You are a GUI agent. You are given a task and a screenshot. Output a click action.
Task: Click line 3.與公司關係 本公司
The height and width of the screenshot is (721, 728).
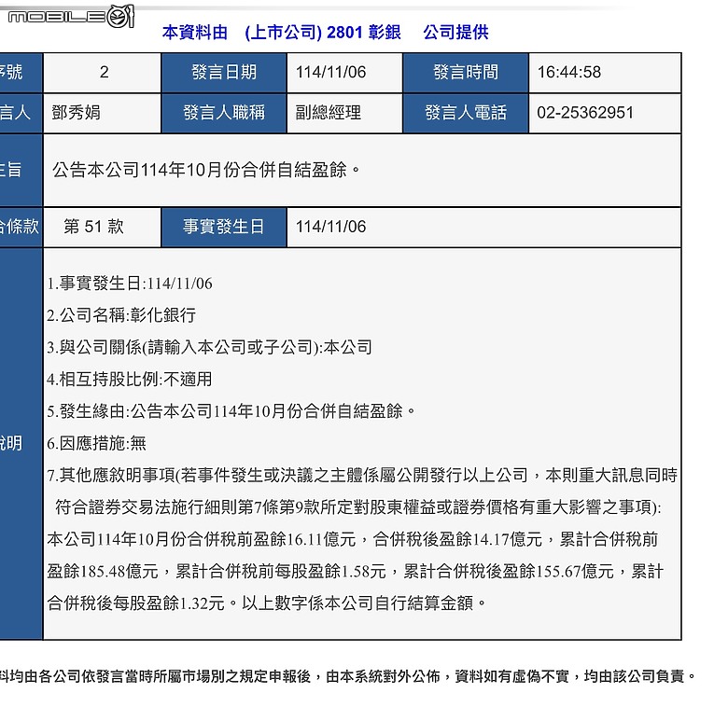pyautogui.click(x=209, y=348)
